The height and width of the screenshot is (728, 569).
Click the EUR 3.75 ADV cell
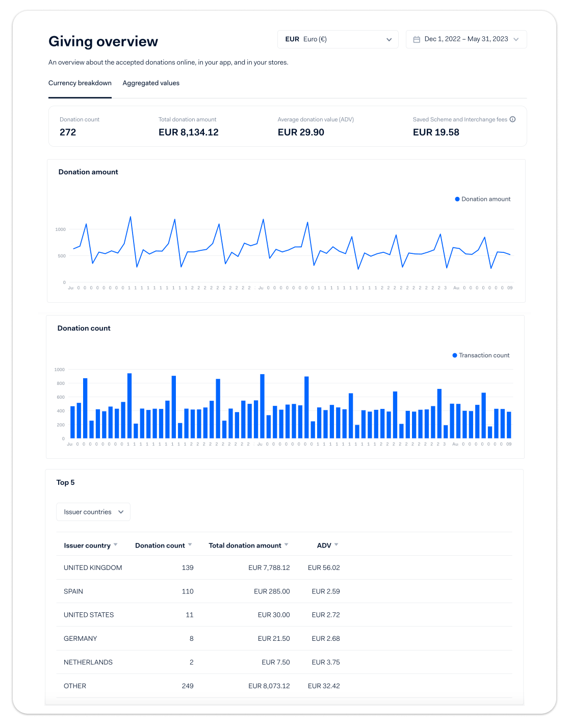326,662
